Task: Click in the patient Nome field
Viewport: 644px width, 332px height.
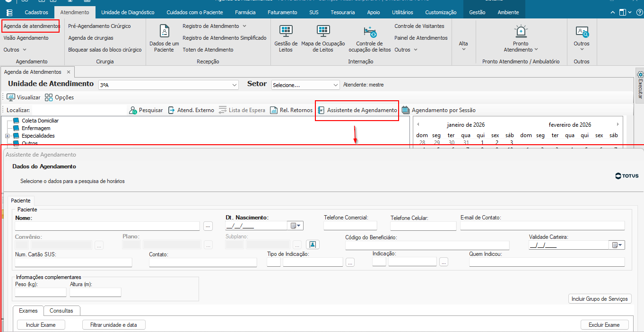Action: pyautogui.click(x=107, y=226)
